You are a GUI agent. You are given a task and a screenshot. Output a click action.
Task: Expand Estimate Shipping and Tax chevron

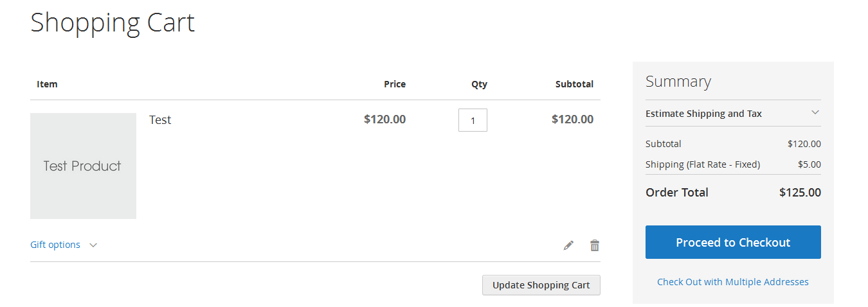click(x=815, y=112)
